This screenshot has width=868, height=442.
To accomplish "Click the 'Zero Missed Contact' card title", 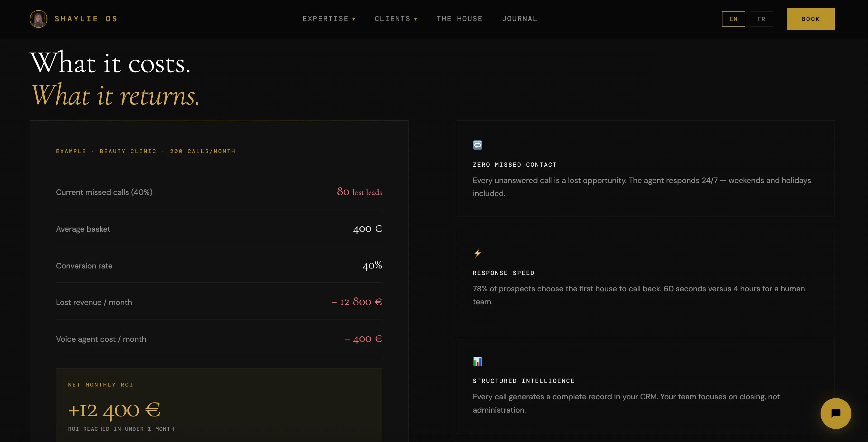I will [x=515, y=165].
